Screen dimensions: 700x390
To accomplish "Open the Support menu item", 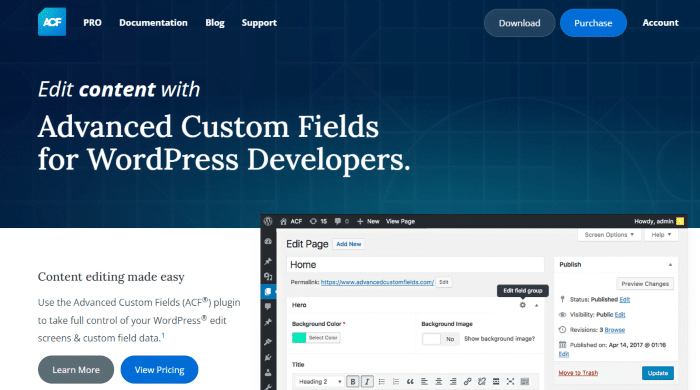I will pyautogui.click(x=259, y=23).
